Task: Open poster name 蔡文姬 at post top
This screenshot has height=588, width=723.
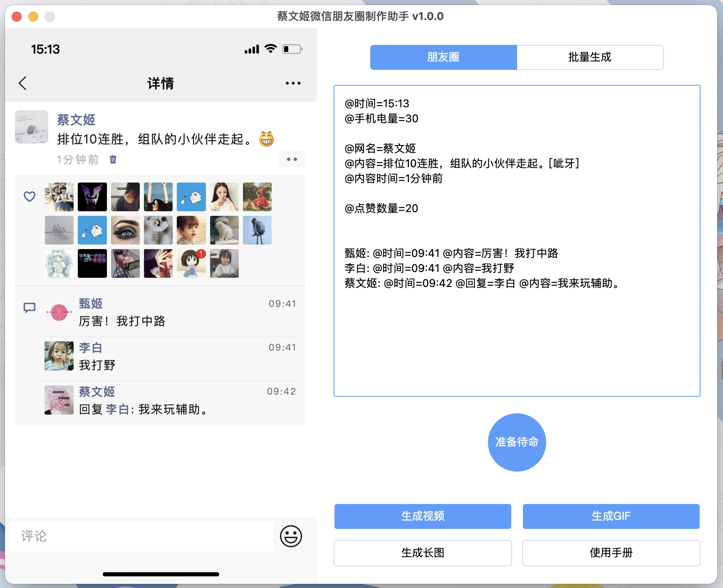Action: [76, 120]
